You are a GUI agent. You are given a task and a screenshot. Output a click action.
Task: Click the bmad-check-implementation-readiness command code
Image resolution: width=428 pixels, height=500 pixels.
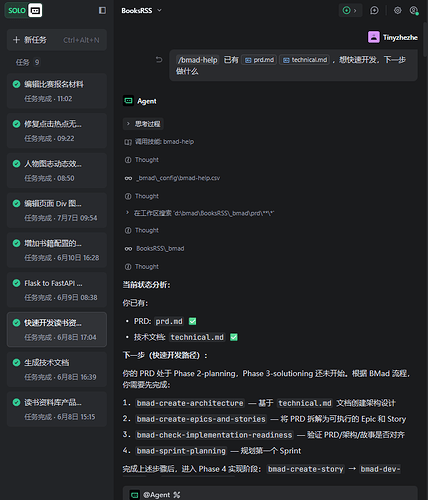[214, 435]
